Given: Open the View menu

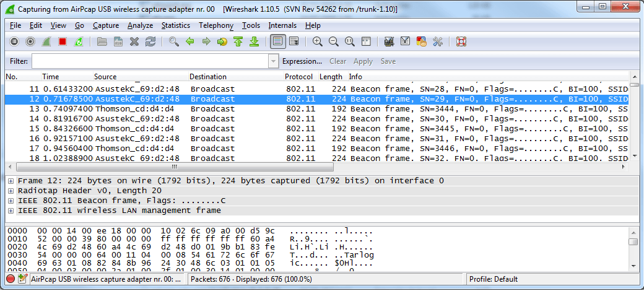Looking at the screenshot, I should (58, 25).
